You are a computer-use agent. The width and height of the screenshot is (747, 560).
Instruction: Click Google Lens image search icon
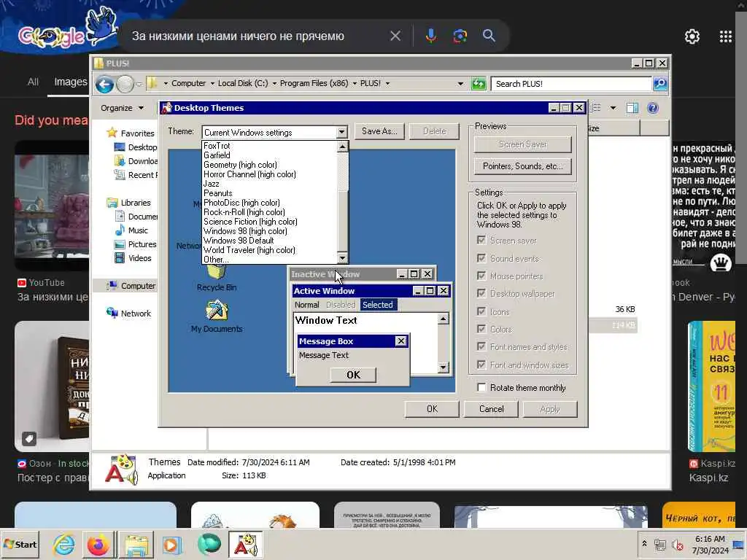tap(460, 36)
